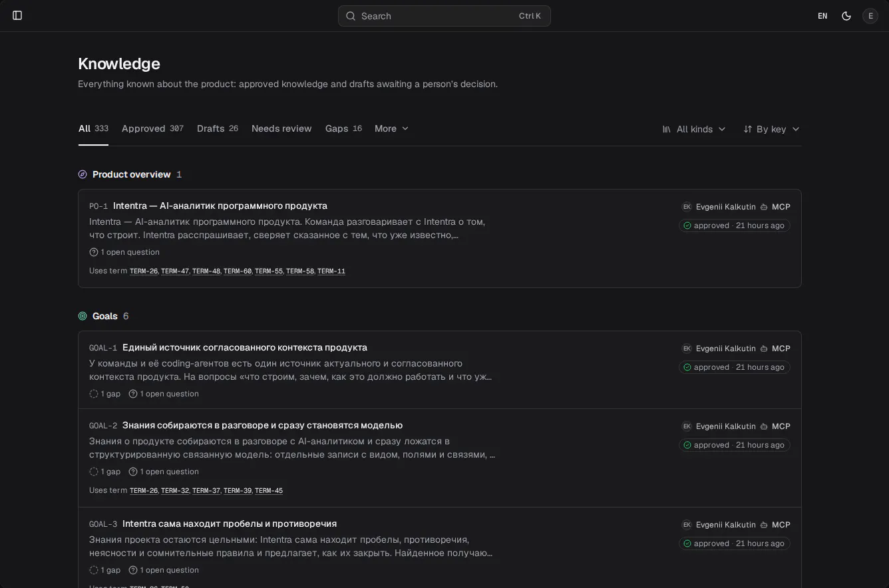Open the PO-1 Intentra entry title
Image resolution: width=889 pixels, height=588 pixels.
tap(220, 206)
